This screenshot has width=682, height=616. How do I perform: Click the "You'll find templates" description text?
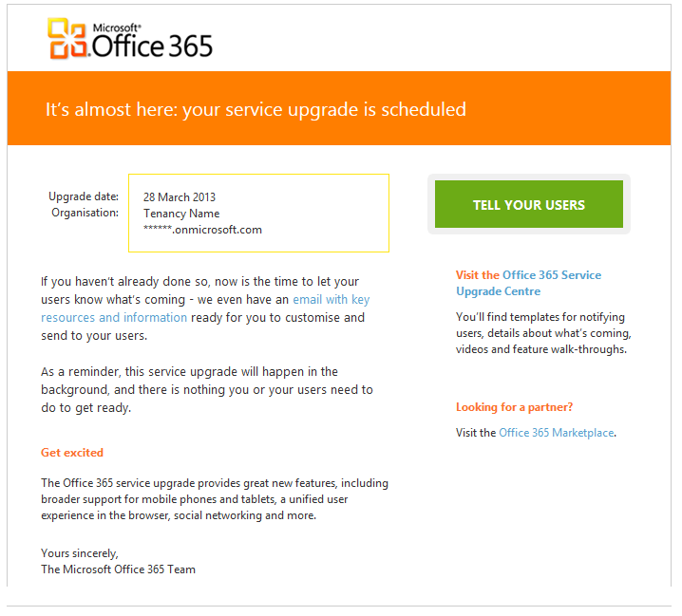coord(542,333)
